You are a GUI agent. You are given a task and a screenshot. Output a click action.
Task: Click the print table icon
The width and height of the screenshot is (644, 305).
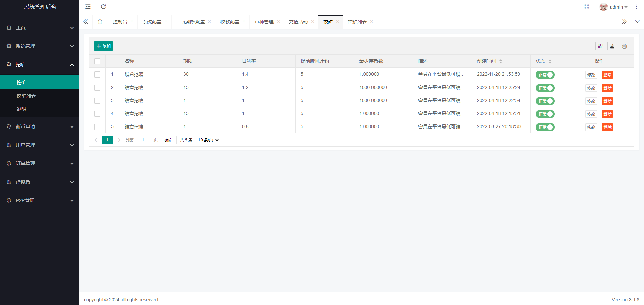[624, 46]
